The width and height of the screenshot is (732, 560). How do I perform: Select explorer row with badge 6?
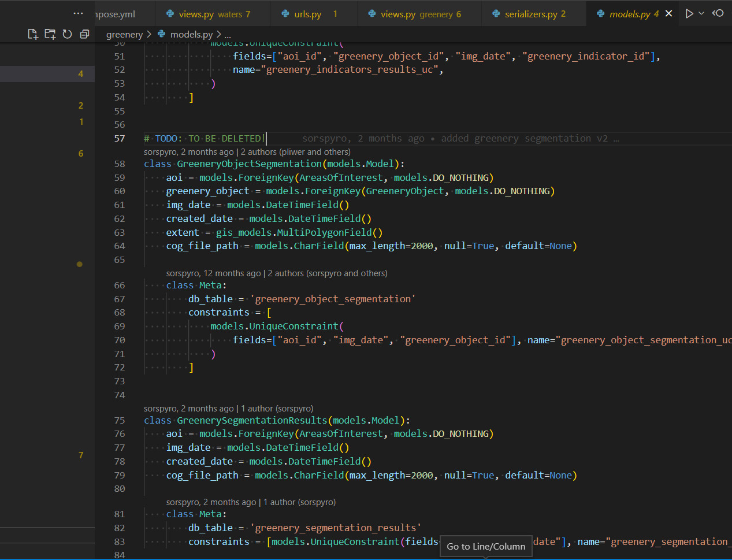point(47,153)
